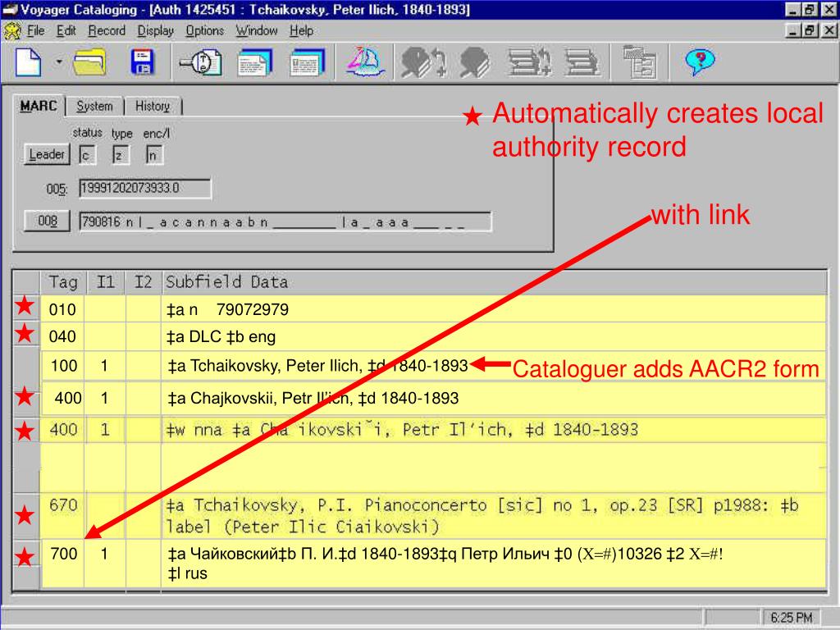Click the greyed hierarchy tree icon
840x630 pixels.
coord(640,62)
